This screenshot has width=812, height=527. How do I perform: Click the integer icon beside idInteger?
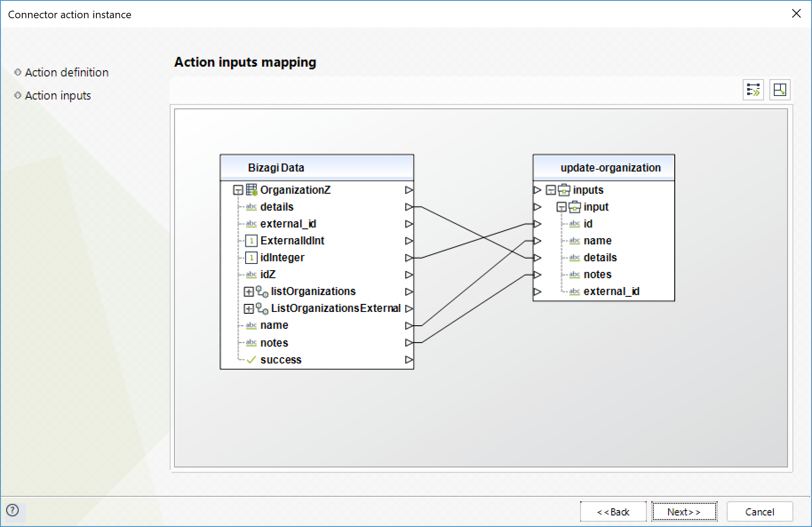251,258
